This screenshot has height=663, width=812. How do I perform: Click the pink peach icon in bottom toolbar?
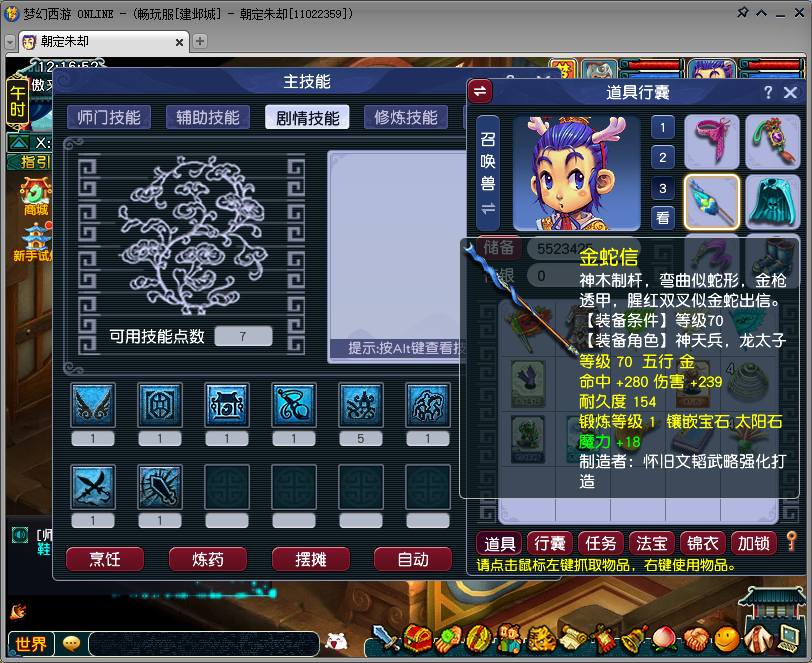pyautogui.click(x=664, y=639)
